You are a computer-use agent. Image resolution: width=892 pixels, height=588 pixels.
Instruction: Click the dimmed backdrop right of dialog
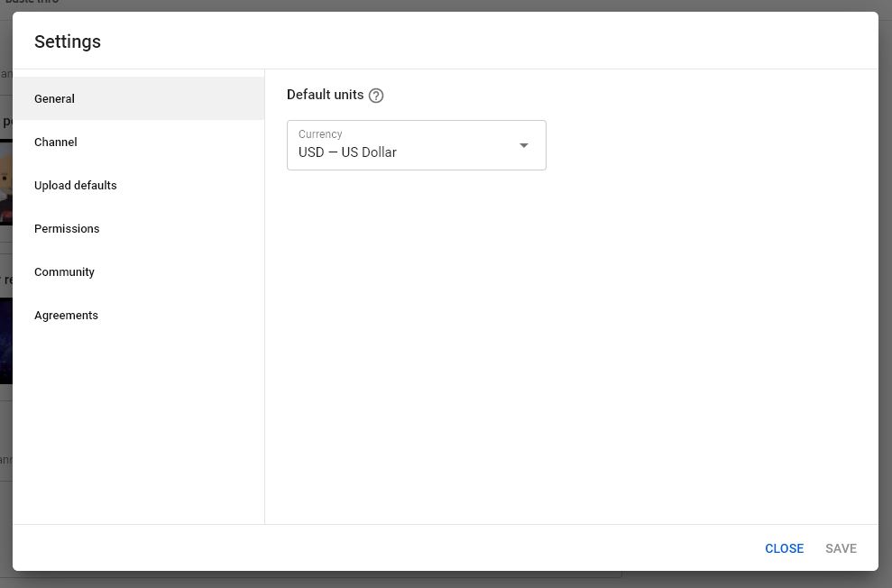(x=885, y=294)
